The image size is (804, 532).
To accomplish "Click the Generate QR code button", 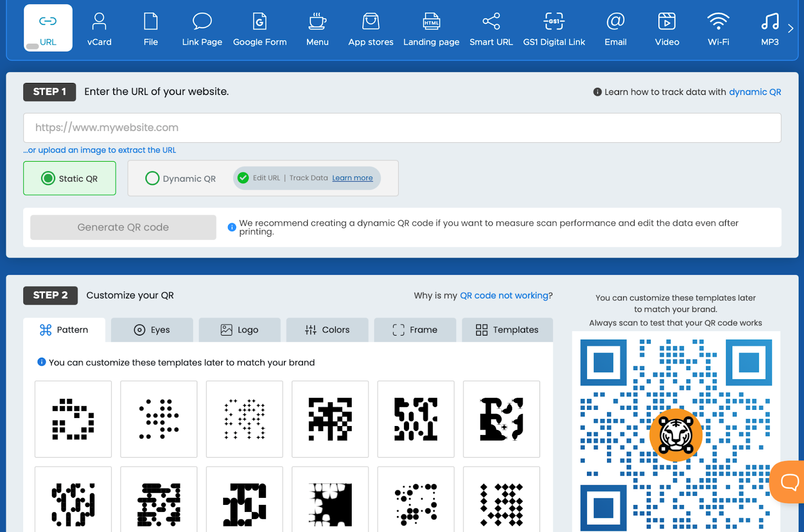I will [123, 227].
